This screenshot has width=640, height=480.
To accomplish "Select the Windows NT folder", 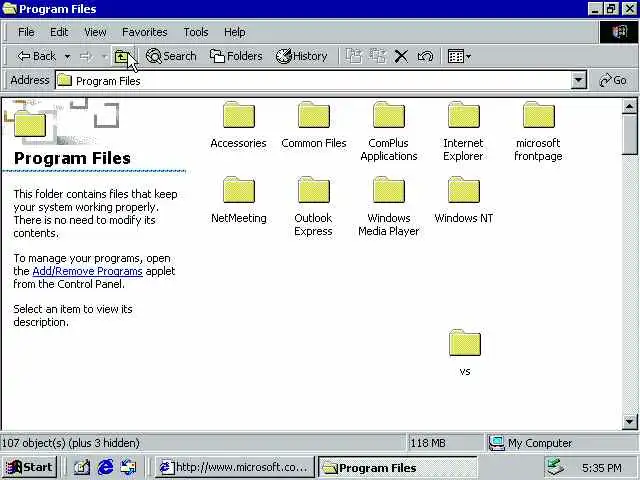I will tap(464, 200).
